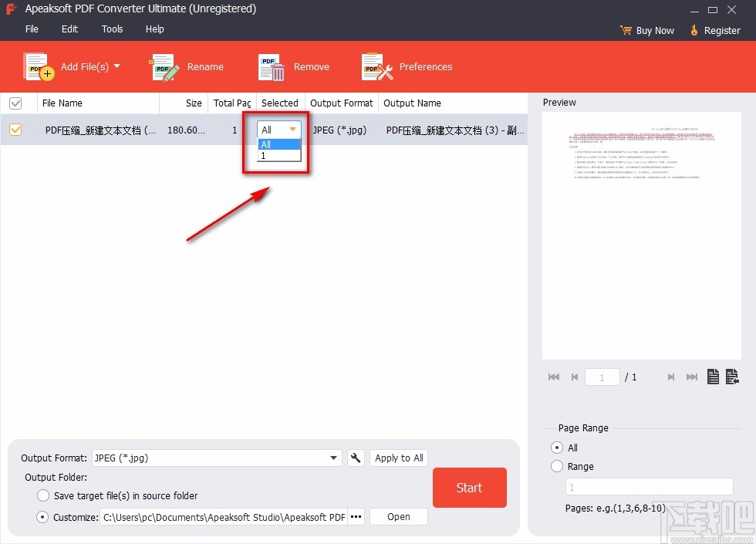The width and height of the screenshot is (756, 544).
Task: Jump to first page in preview
Action: [553, 377]
